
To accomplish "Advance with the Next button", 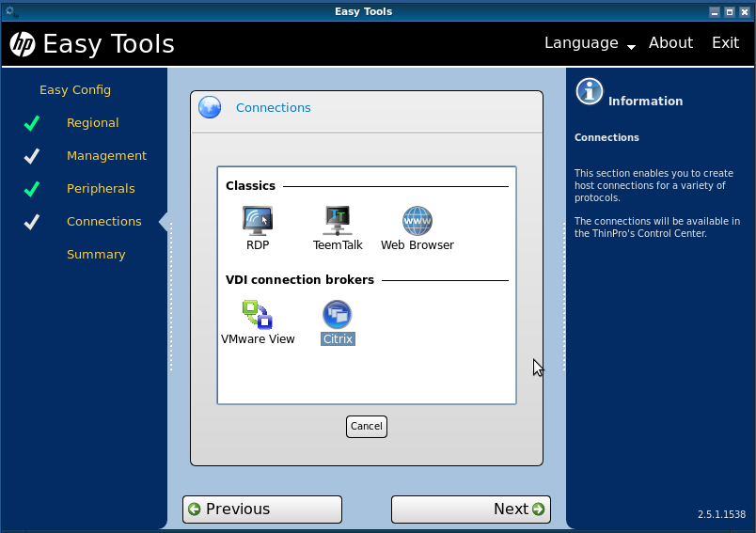I will coord(471,509).
